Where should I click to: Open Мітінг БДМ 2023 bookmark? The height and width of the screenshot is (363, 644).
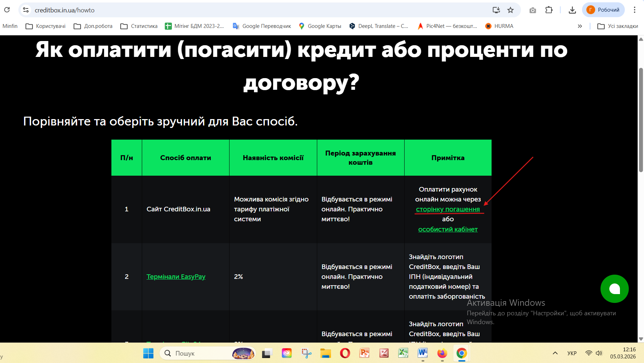[x=194, y=26]
